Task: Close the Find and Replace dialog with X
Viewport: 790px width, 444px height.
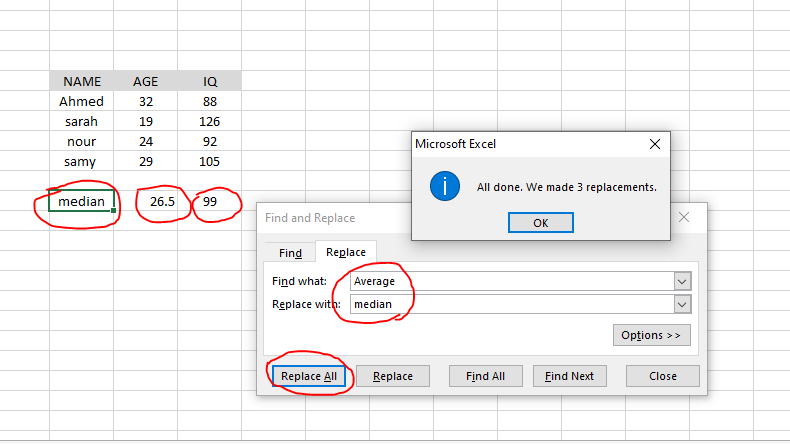Action: [685, 217]
